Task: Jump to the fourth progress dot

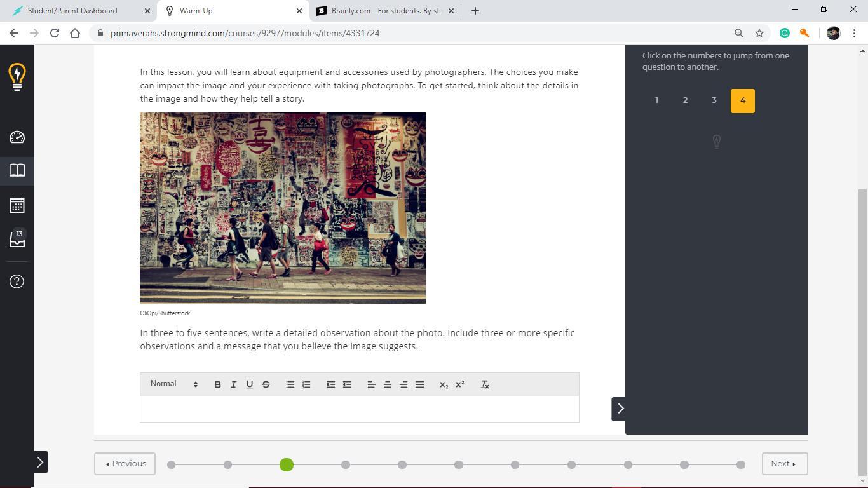Action: coord(346,465)
